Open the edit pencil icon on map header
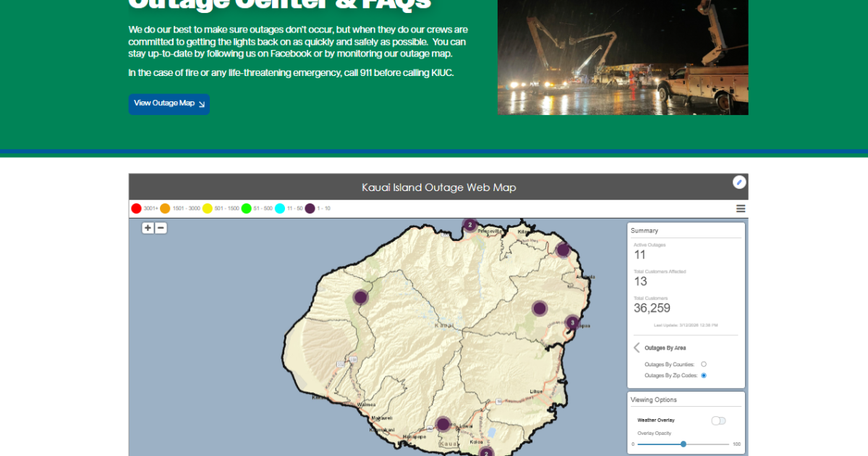 [739, 182]
